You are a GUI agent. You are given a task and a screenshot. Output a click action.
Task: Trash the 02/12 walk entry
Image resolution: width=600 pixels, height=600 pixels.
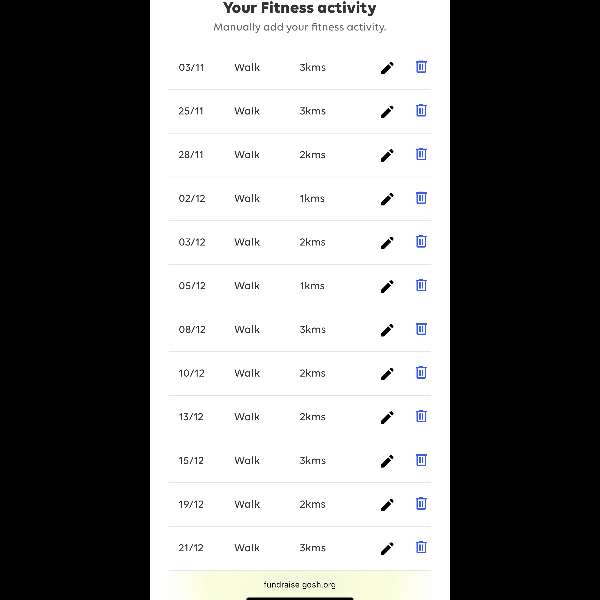click(421, 198)
